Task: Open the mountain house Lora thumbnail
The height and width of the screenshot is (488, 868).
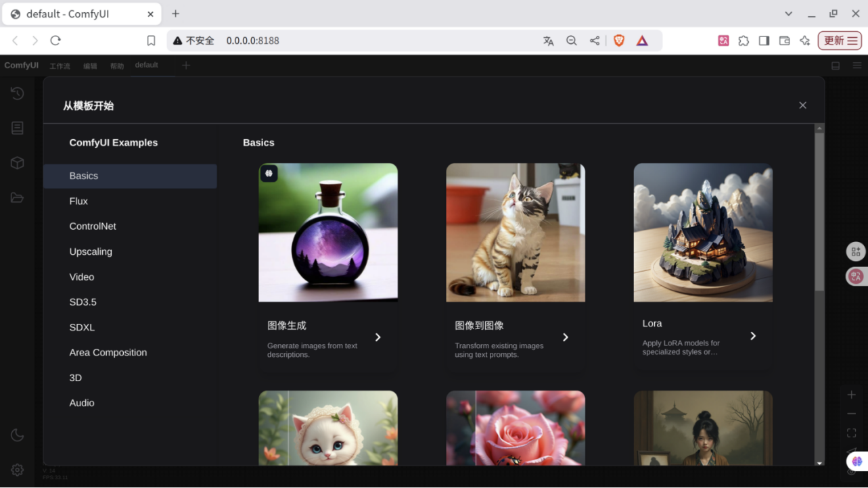Action: (703, 233)
